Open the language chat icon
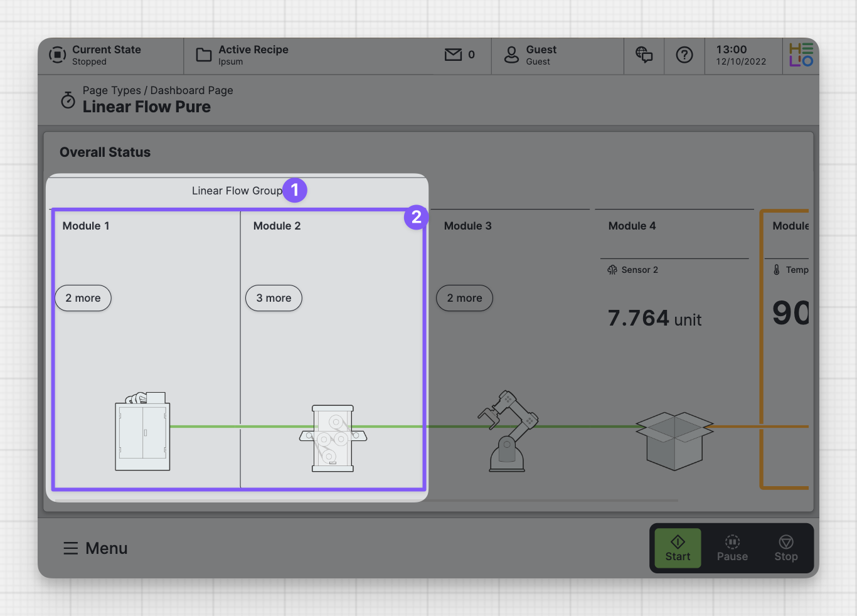This screenshot has width=857, height=616. coord(644,55)
